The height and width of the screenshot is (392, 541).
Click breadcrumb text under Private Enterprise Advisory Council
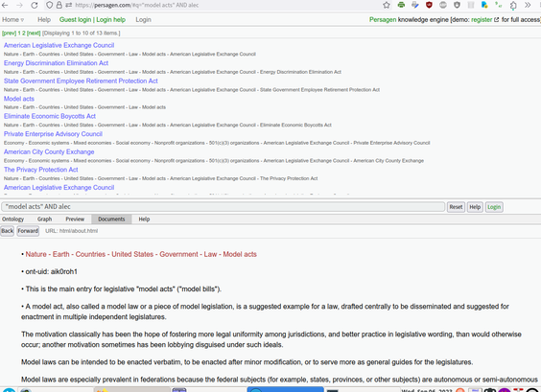point(217,143)
